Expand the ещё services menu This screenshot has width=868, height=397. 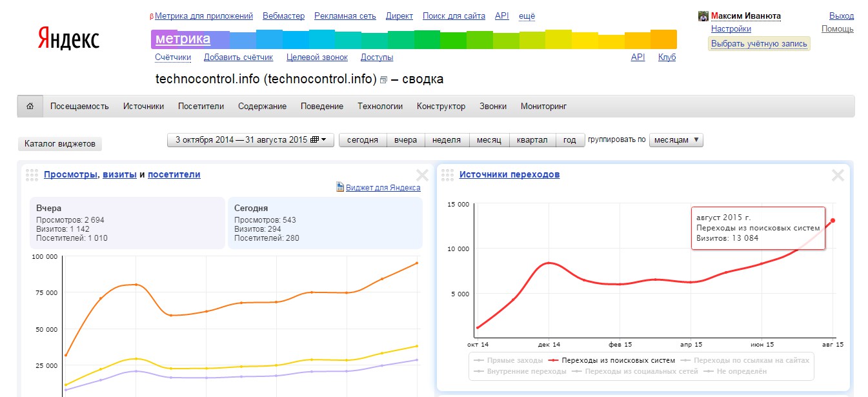coord(527,16)
